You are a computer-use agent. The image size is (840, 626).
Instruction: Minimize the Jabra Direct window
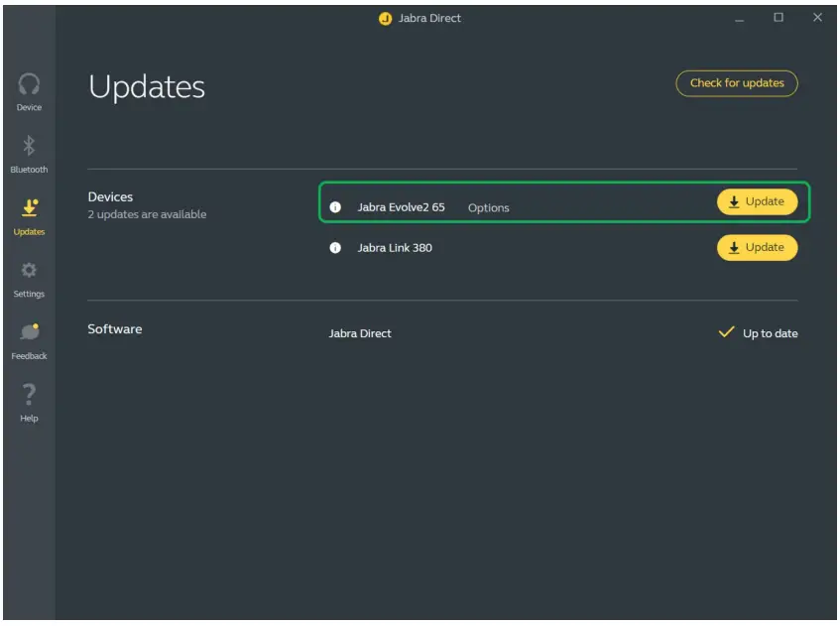tap(739, 19)
